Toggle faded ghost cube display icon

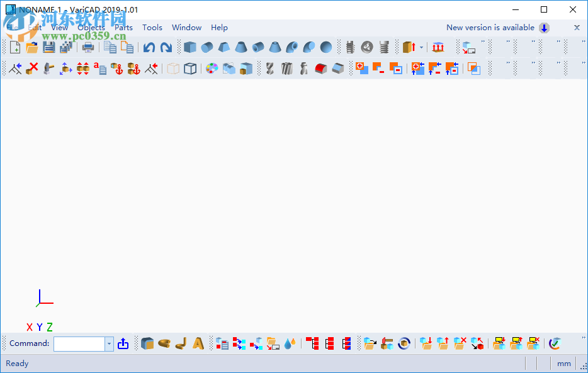point(173,69)
